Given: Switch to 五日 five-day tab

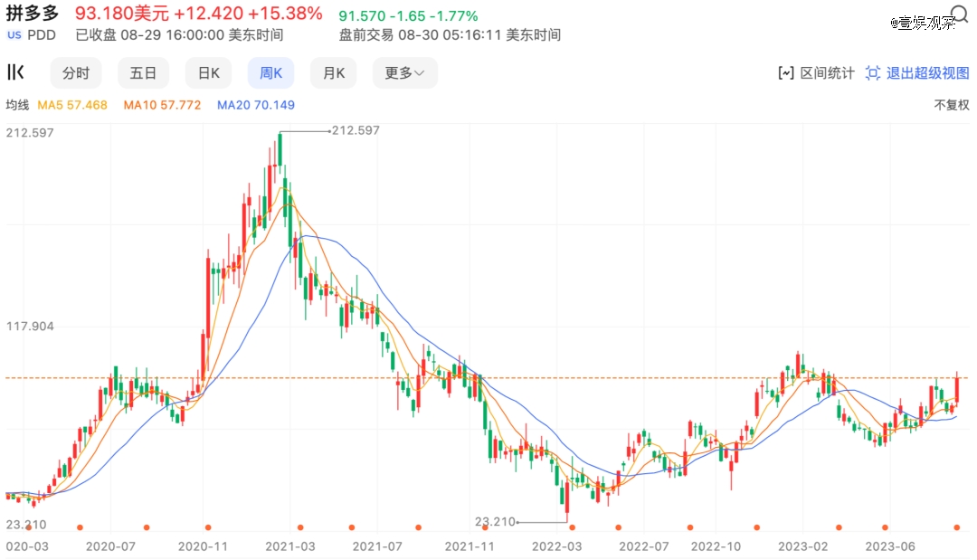Looking at the screenshot, I should point(143,73).
